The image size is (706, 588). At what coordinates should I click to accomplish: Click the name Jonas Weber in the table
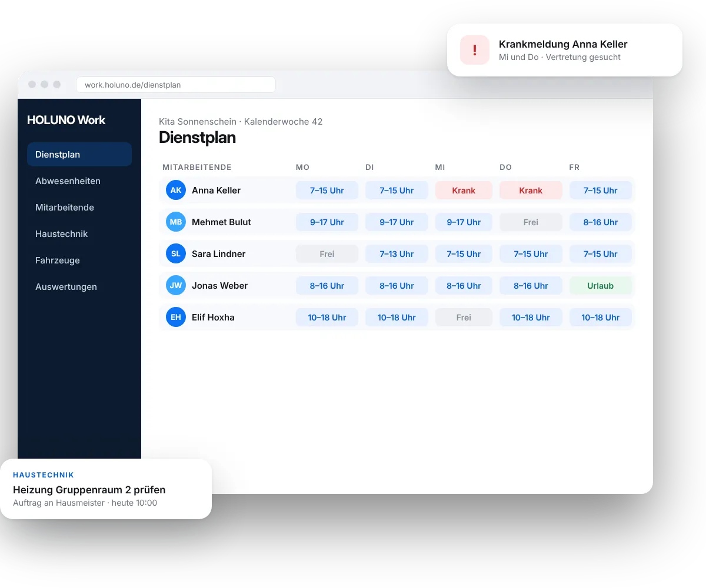[x=219, y=286]
